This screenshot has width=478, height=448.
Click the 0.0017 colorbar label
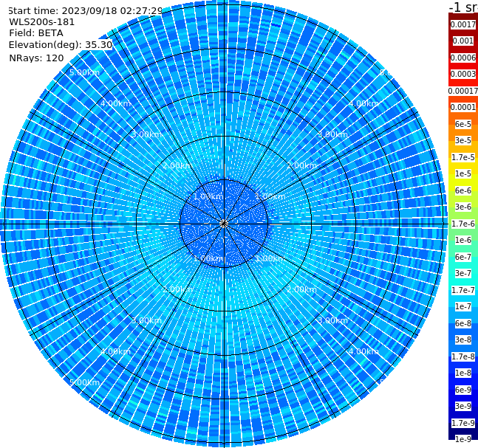tap(463, 24)
